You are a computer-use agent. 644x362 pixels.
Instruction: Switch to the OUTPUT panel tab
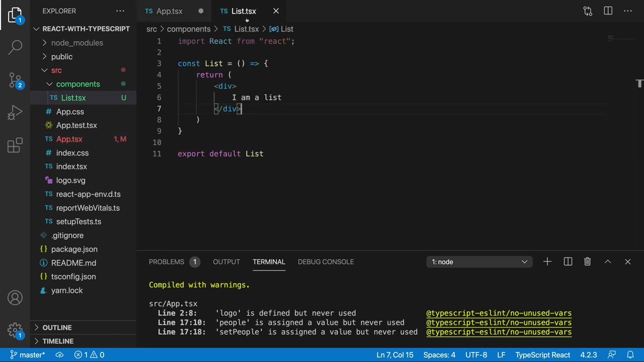pos(226,261)
